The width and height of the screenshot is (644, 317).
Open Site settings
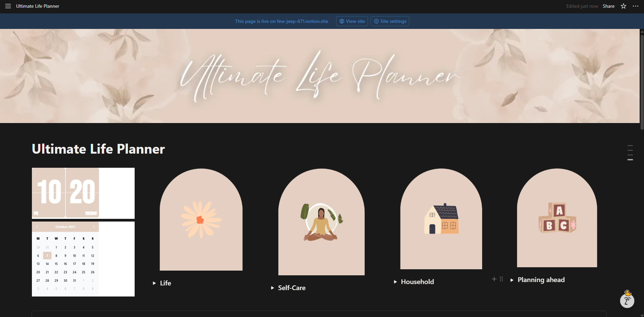pos(390,21)
